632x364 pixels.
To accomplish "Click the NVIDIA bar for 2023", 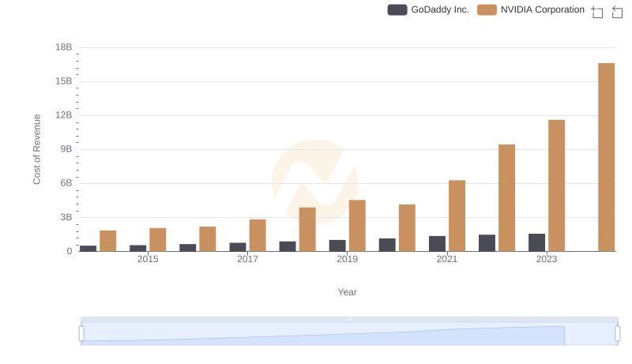I will point(556,186).
